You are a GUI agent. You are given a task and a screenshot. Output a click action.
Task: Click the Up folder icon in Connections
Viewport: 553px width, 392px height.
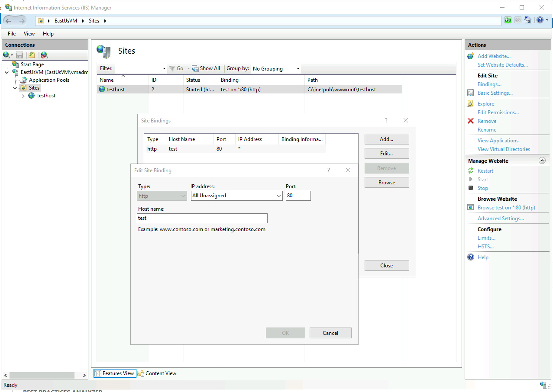32,55
